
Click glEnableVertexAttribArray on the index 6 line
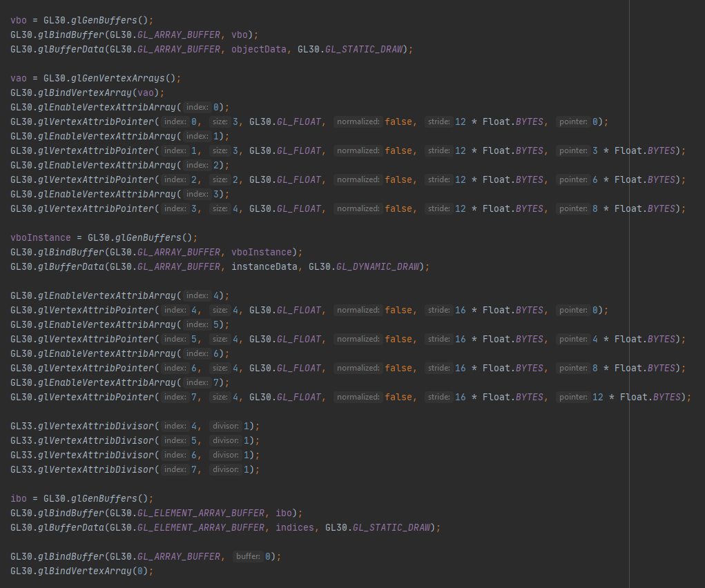[107, 353]
